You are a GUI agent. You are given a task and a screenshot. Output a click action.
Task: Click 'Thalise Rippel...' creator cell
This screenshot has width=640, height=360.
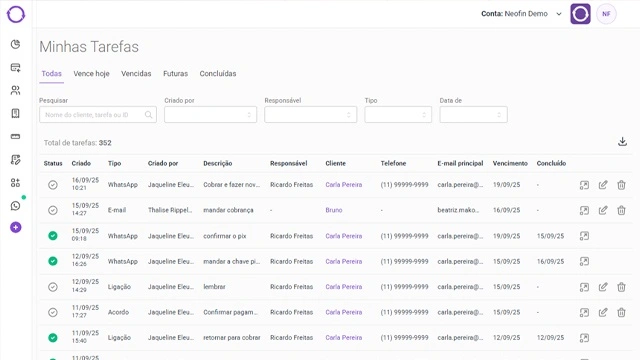click(x=170, y=210)
